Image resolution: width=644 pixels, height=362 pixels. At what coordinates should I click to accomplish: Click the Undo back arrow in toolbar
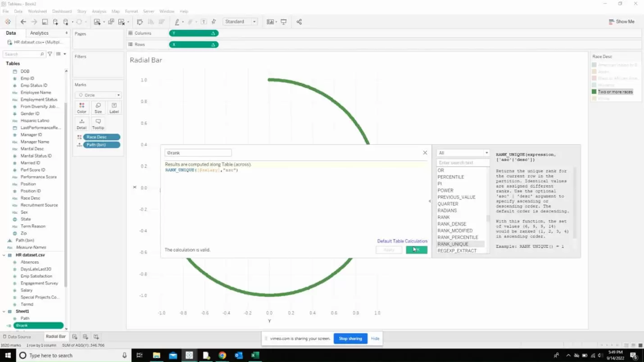click(x=23, y=22)
